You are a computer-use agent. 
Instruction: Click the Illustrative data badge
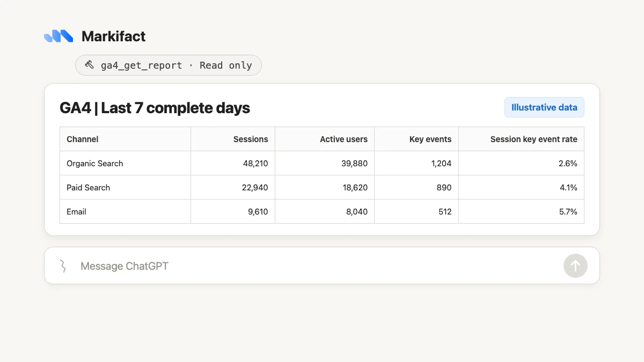click(544, 107)
